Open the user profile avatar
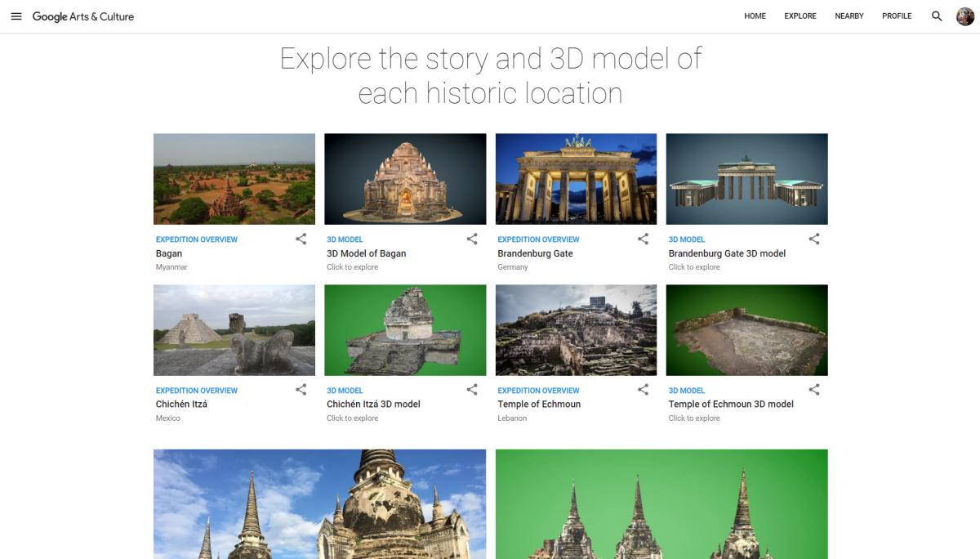Viewport: 980px width, 559px height. (965, 16)
